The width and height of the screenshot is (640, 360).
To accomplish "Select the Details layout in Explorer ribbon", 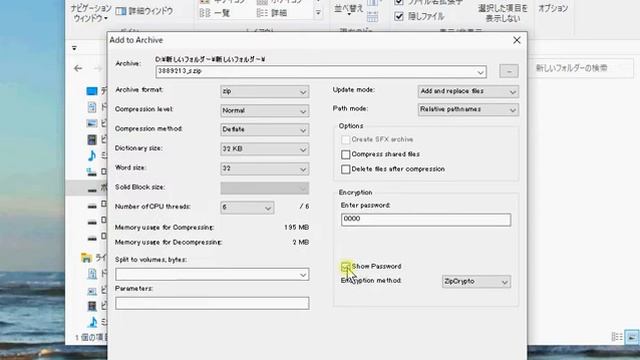I will pyautogui.click(x=272, y=13).
